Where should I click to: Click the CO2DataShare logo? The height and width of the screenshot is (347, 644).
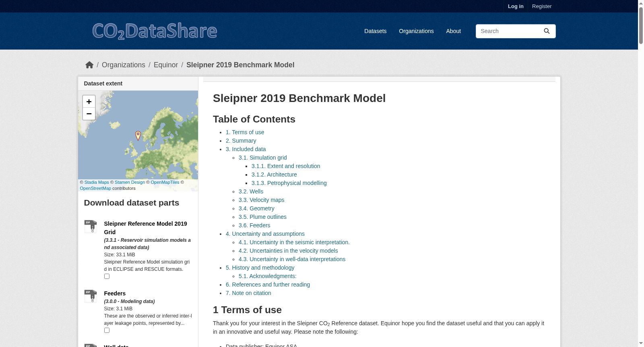(155, 31)
